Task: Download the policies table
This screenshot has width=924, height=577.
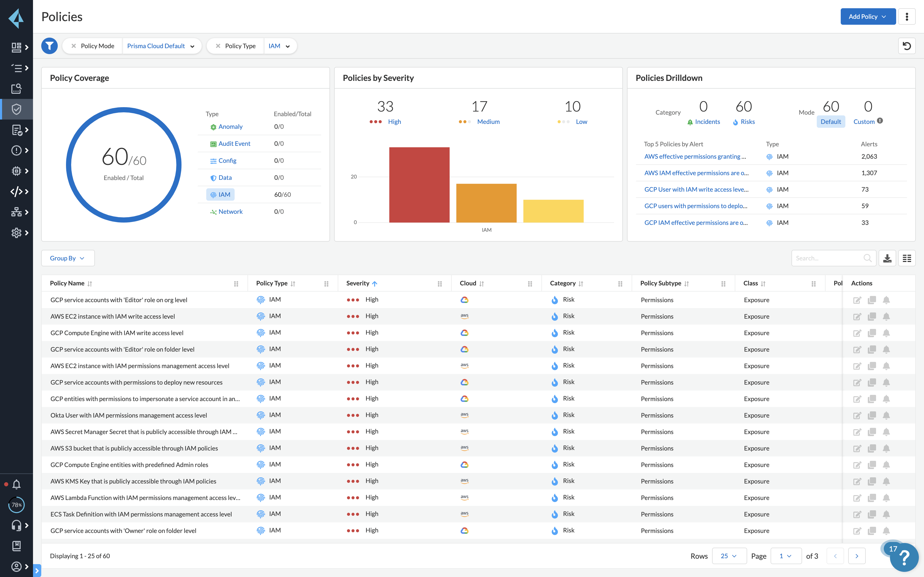Action: (x=887, y=258)
